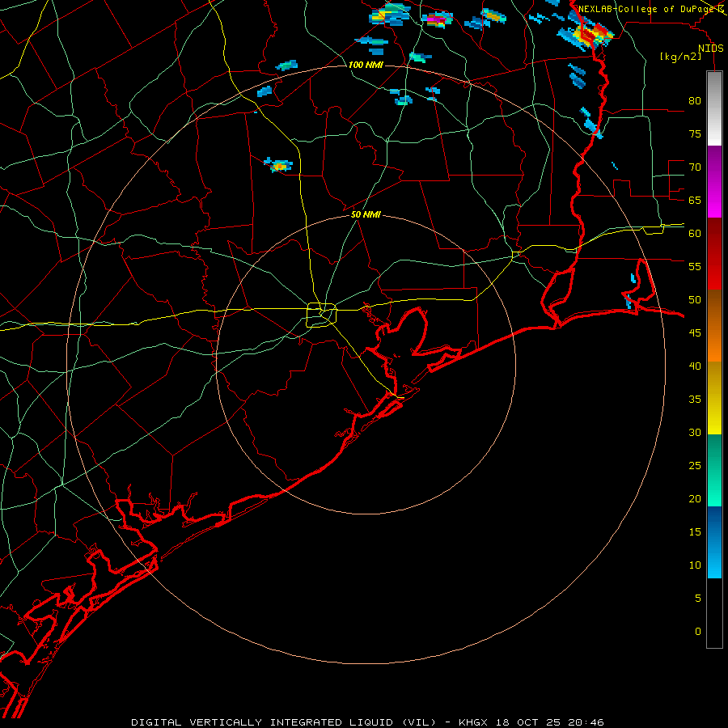Click the scale value 25 on the legend
Viewport: 728px width, 728px height.
coord(695,466)
